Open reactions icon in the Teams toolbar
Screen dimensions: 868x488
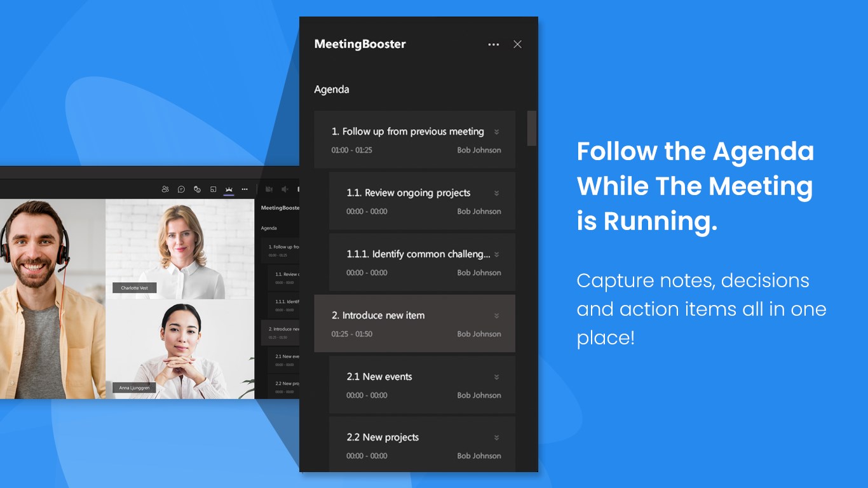pyautogui.click(x=197, y=189)
